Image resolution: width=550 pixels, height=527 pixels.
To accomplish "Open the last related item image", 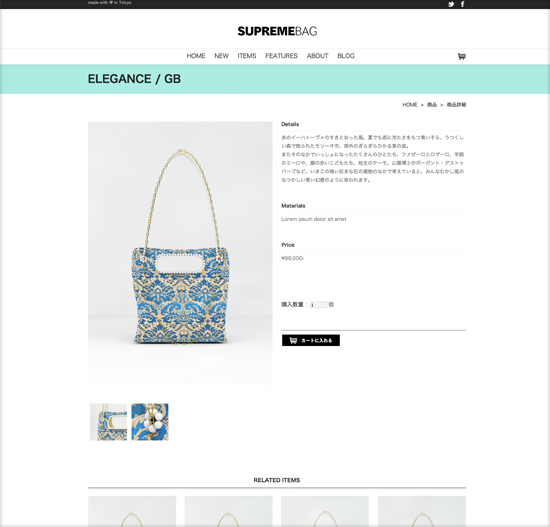I will [422, 511].
